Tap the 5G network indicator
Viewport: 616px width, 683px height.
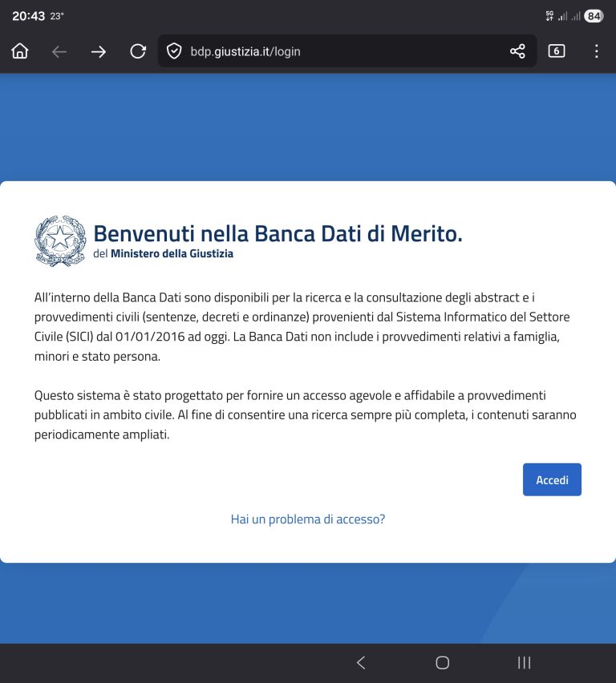point(549,16)
